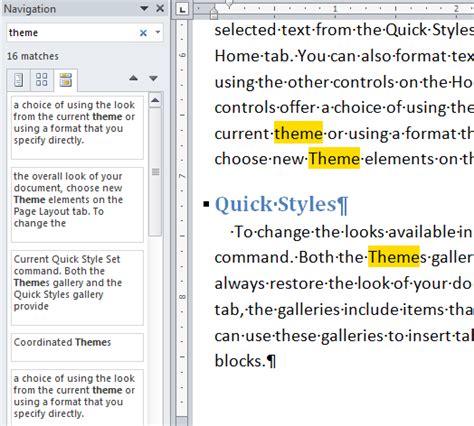474x426 pixels.
Task: Open the search options dropdown arrow
Action: 158,32
